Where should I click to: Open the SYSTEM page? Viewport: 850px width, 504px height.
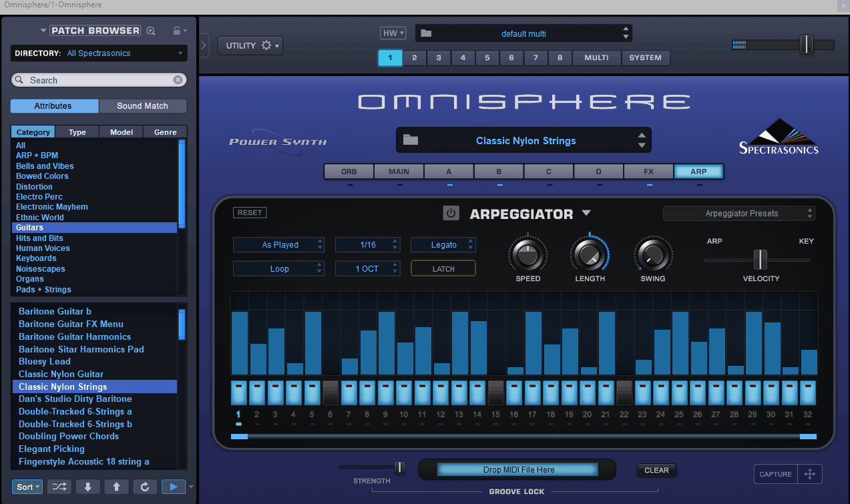click(x=646, y=57)
